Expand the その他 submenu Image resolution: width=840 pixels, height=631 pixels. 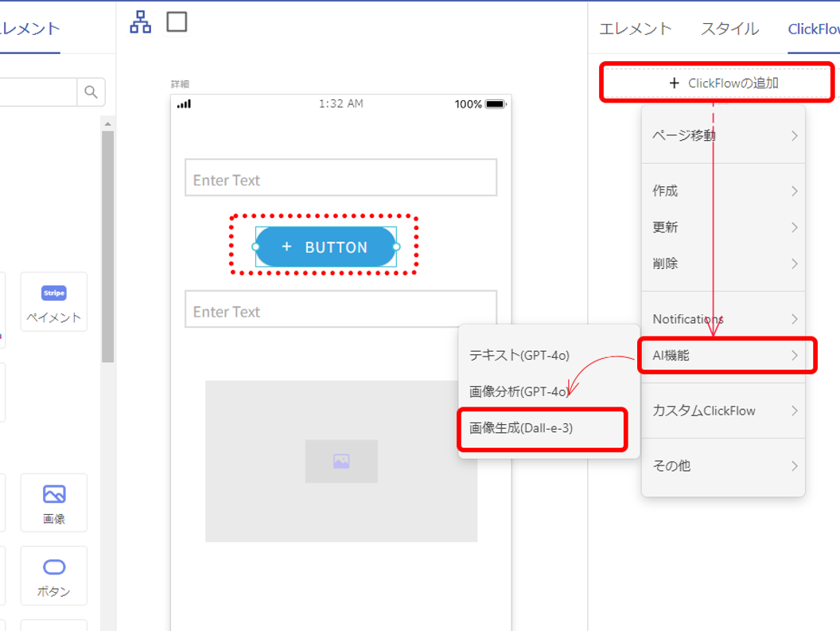pos(723,465)
